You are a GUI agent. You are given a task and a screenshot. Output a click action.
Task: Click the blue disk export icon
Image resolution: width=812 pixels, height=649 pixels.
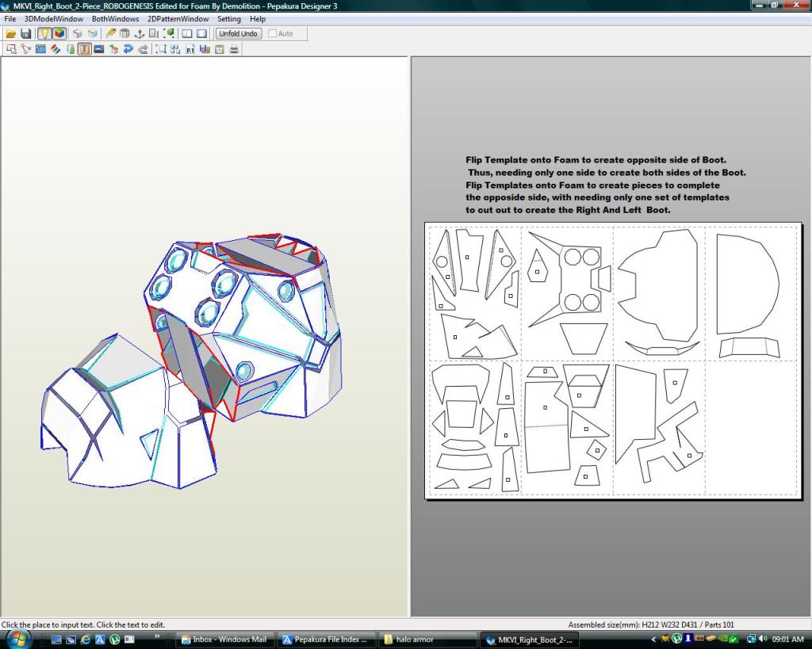205,49
